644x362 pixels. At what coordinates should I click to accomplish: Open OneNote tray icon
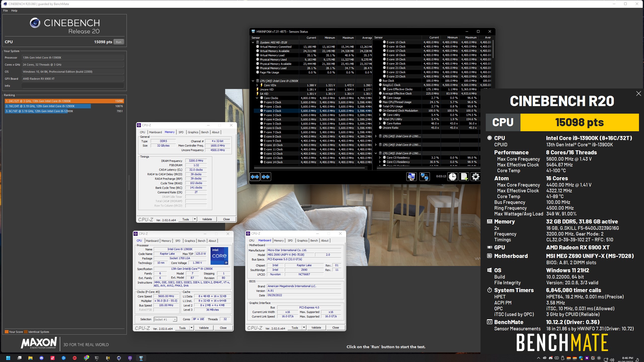587,358
